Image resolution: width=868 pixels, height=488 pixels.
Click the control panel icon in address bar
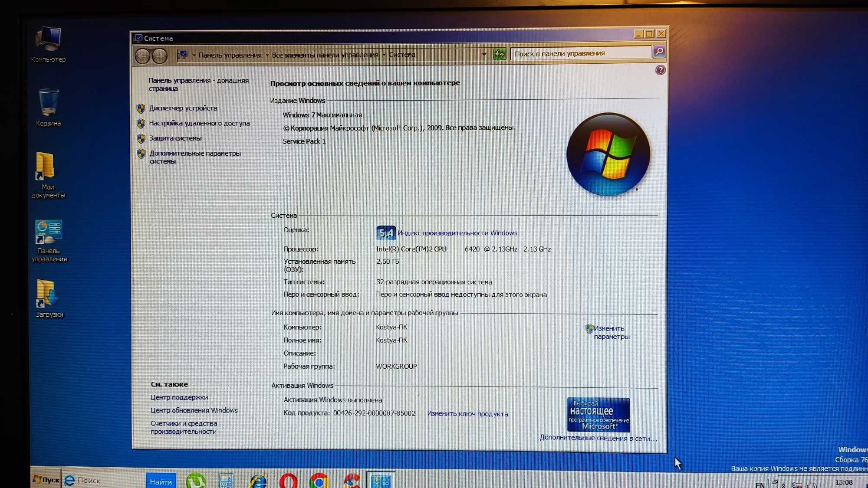183,55
